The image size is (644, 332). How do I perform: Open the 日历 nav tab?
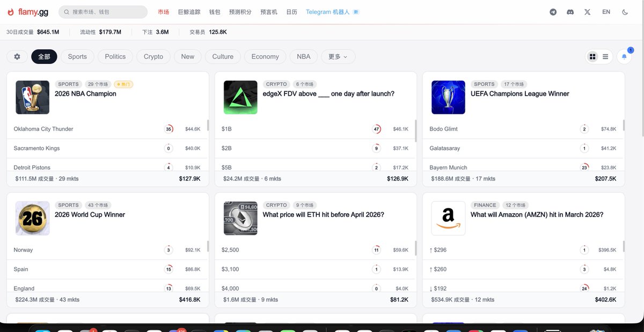[291, 12]
